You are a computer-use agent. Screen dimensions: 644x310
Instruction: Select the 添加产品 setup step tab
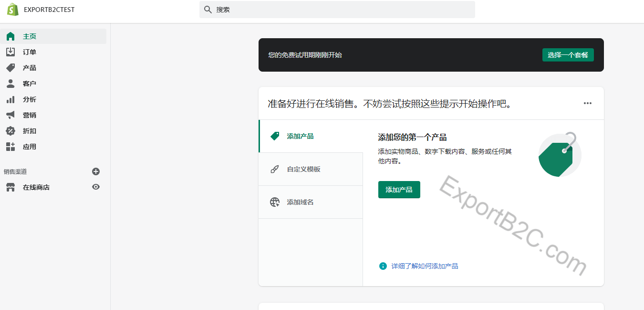311,136
